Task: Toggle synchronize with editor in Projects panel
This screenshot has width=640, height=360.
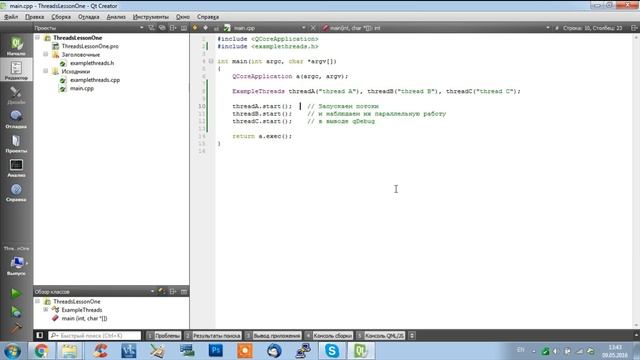Action: click(x=162, y=28)
